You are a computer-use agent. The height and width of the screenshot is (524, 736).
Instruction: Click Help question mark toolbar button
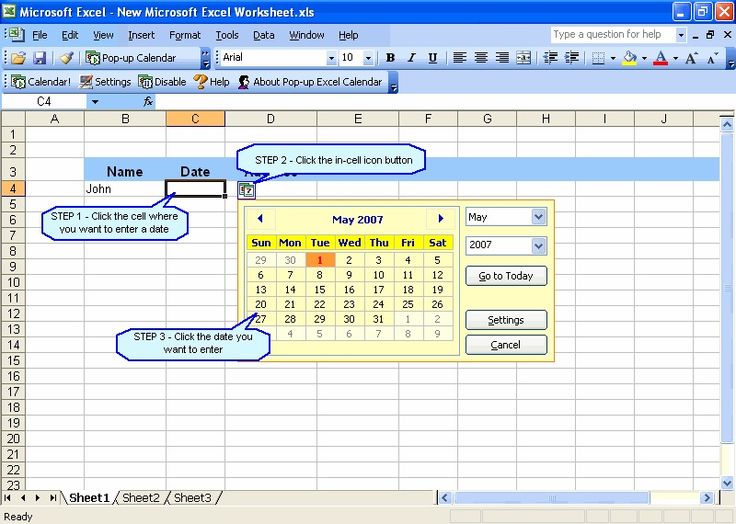[211, 82]
